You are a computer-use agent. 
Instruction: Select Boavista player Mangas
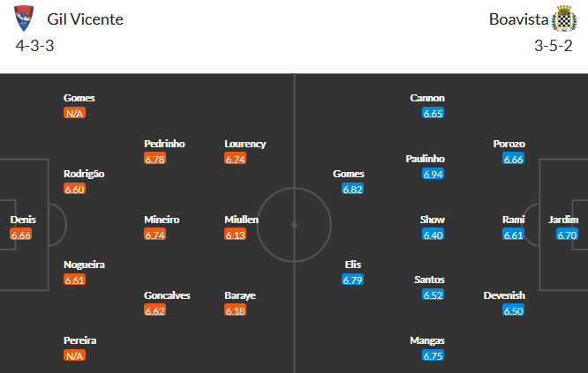pyautogui.click(x=427, y=340)
